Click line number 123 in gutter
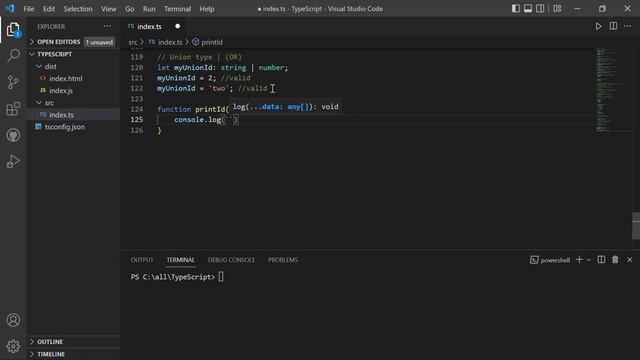The image size is (640, 360). pos(137,99)
